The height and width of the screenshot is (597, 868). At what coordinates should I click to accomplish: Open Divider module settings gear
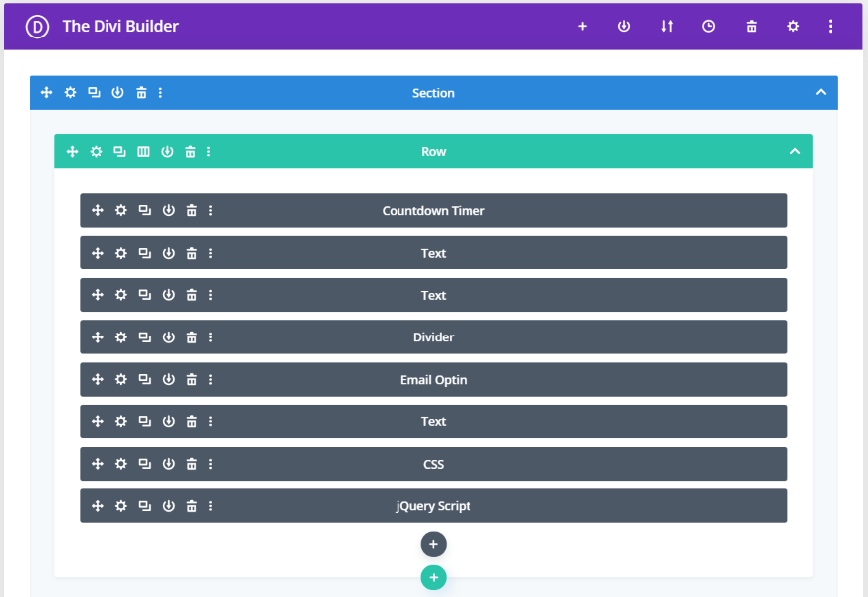pyautogui.click(x=121, y=337)
